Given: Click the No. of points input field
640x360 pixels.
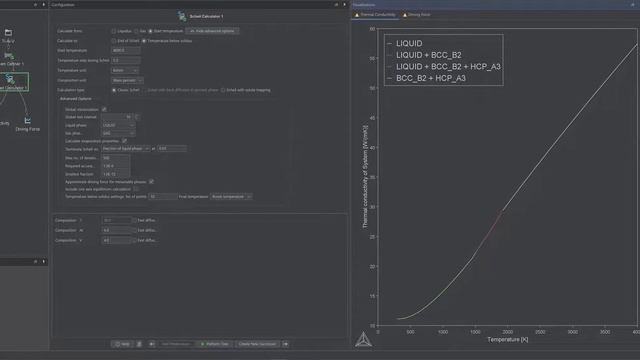Looking at the screenshot, I should tap(162, 197).
